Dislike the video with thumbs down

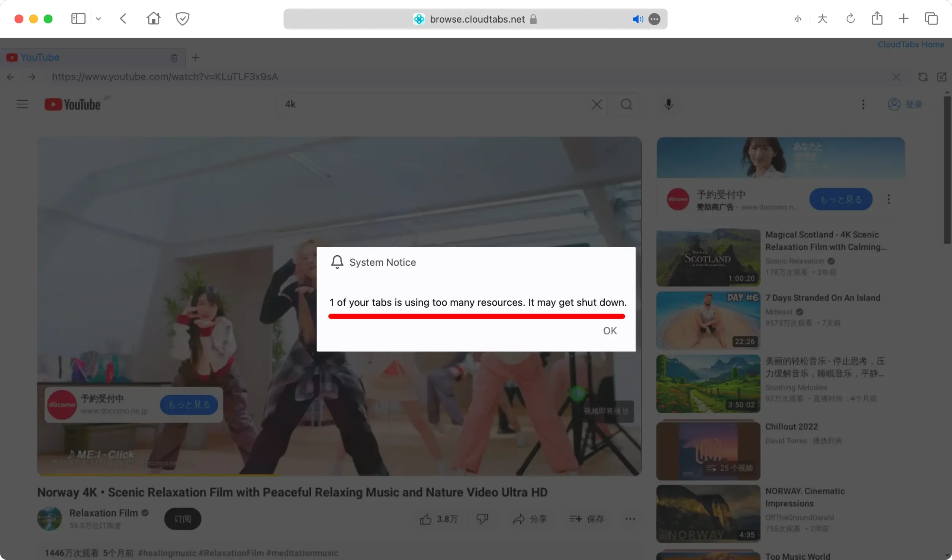(x=482, y=519)
